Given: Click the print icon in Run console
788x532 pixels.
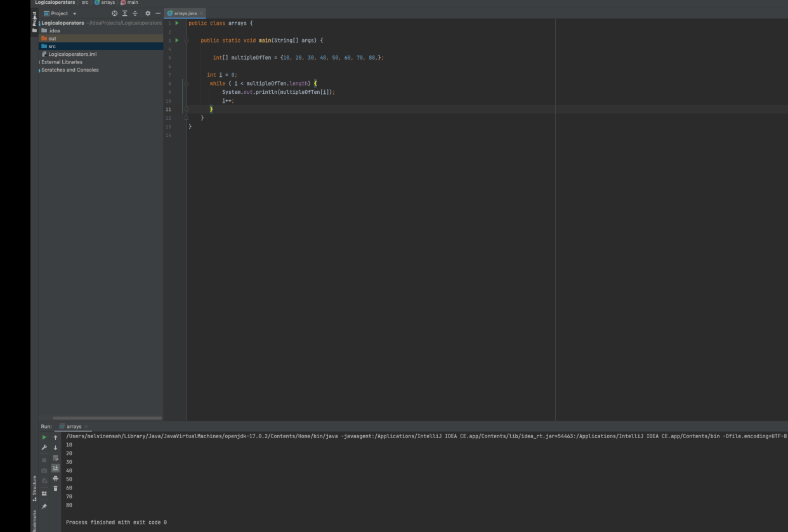Looking at the screenshot, I should (55, 479).
